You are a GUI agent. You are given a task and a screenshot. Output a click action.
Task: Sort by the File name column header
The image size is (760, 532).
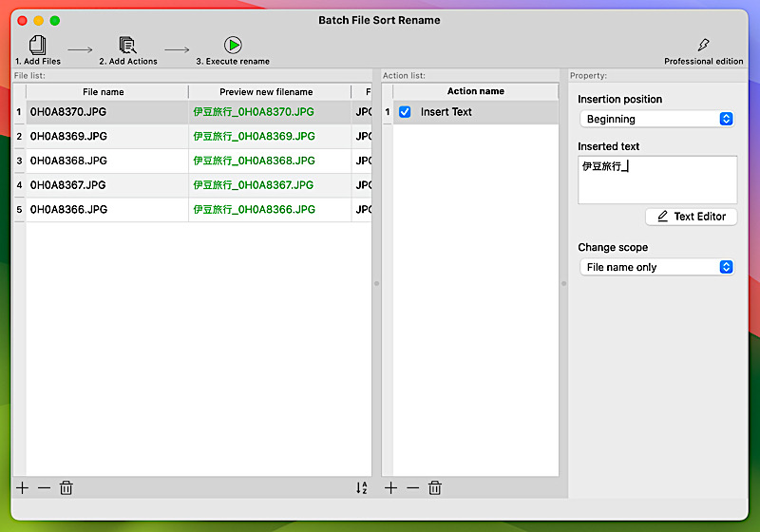(104, 92)
